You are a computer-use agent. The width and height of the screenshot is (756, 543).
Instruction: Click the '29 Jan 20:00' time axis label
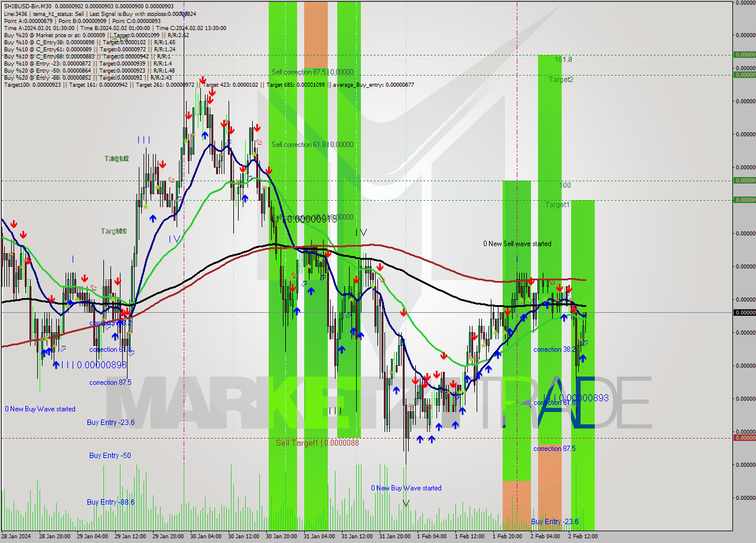click(168, 537)
